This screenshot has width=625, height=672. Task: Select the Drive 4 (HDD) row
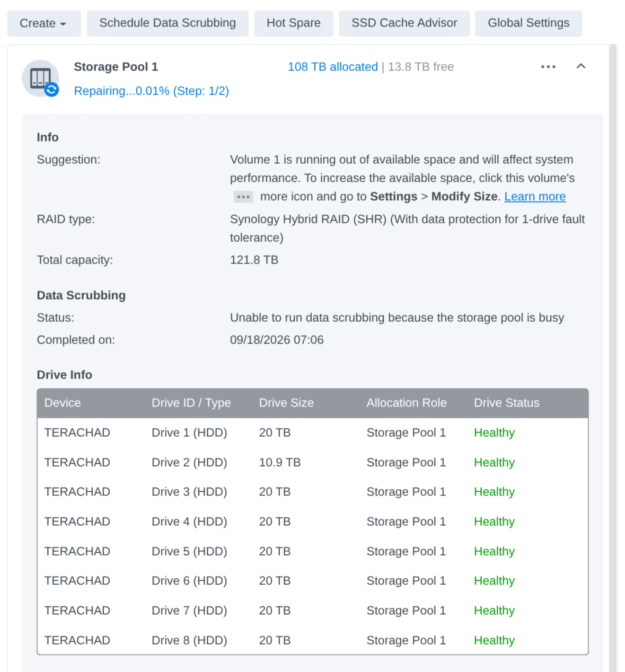[313, 522]
